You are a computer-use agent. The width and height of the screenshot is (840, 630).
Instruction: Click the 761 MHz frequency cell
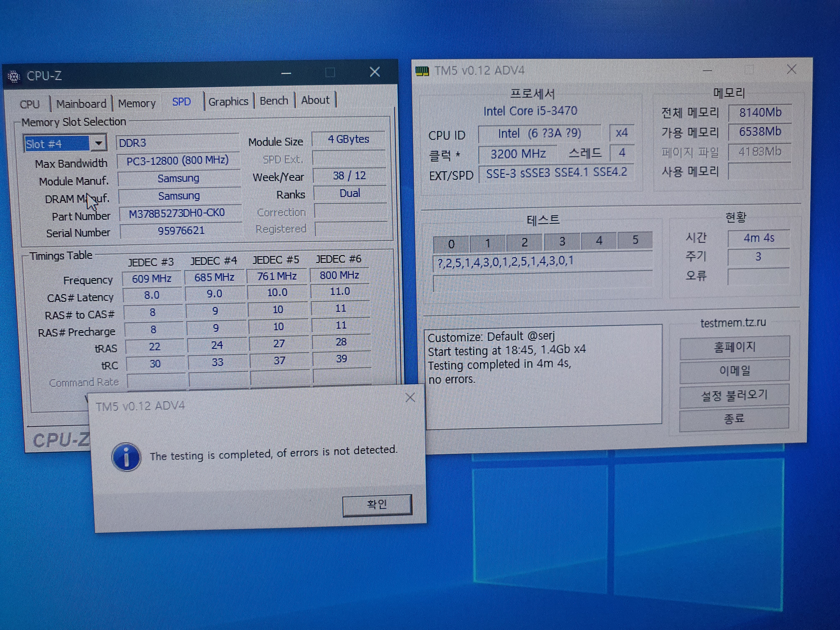pyautogui.click(x=277, y=276)
